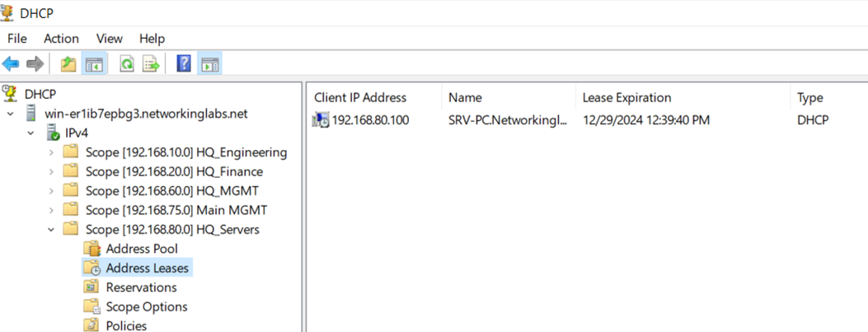Expand Scope 192.168.60.0 HQ_MGMT
868x332 pixels.
pyautogui.click(x=51, y=191)
